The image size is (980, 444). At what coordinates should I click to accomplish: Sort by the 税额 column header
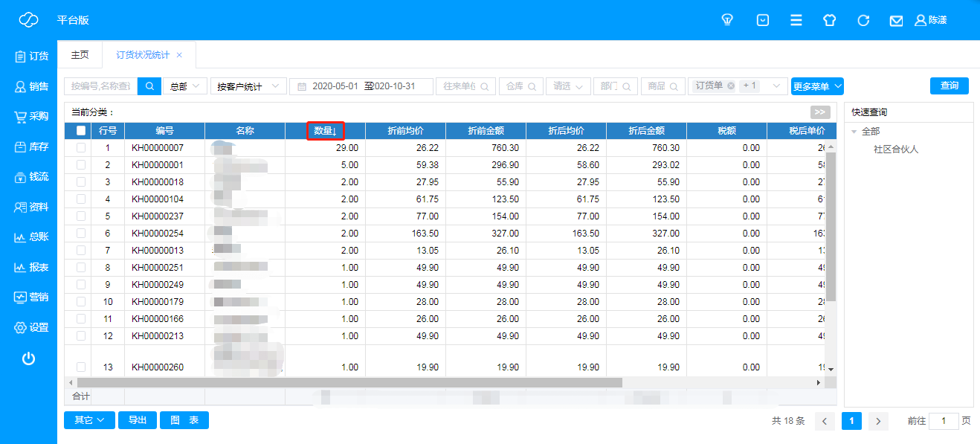(726, 130)
